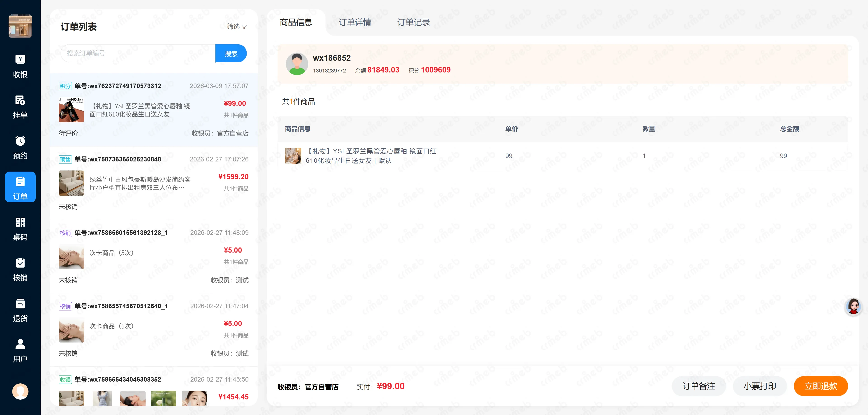Click the 收银 tag on order wx758655434046308352

tap(65, 379)
